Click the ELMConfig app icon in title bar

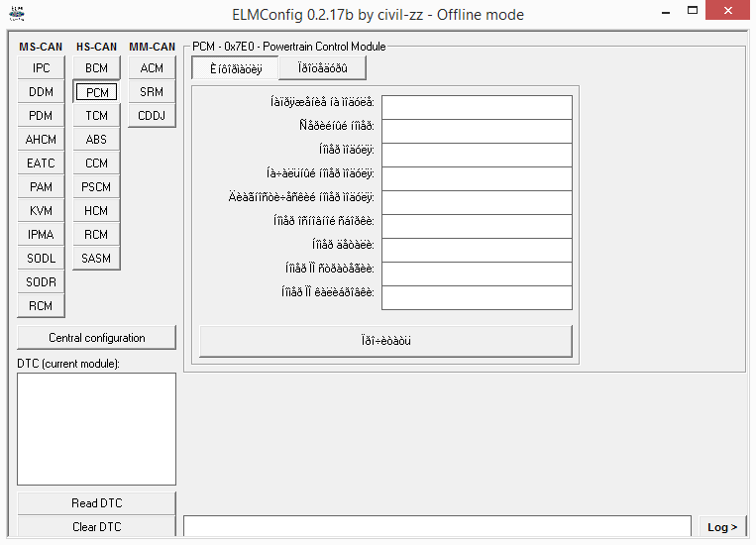[16, 14]
